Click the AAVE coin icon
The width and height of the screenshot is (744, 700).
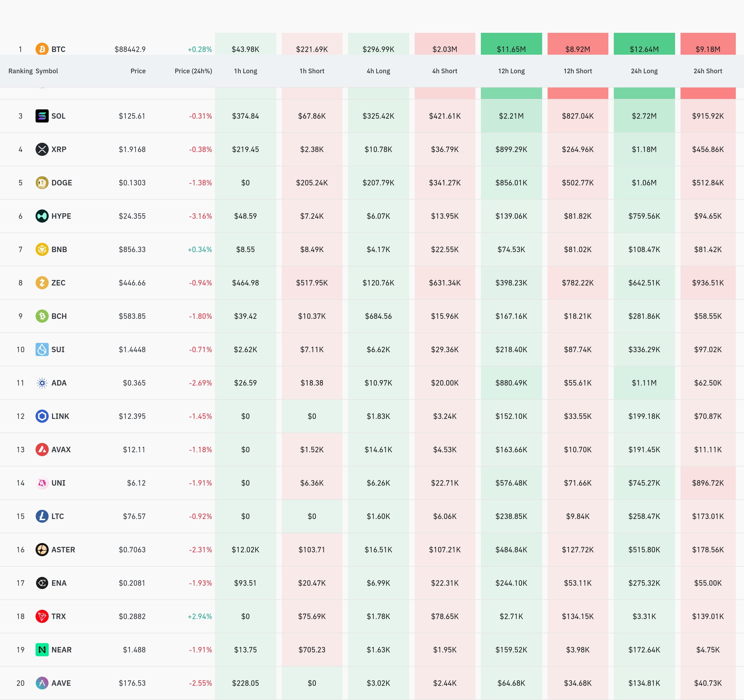pyautogui.click(x=42, y=683)
